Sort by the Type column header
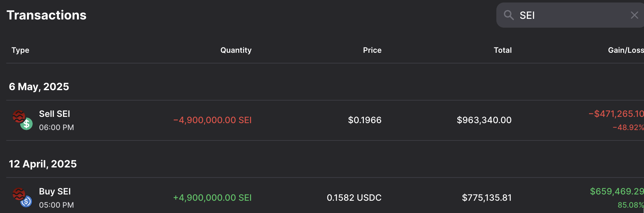The width and height of the screenshot is (644, 213). [20, 50]
